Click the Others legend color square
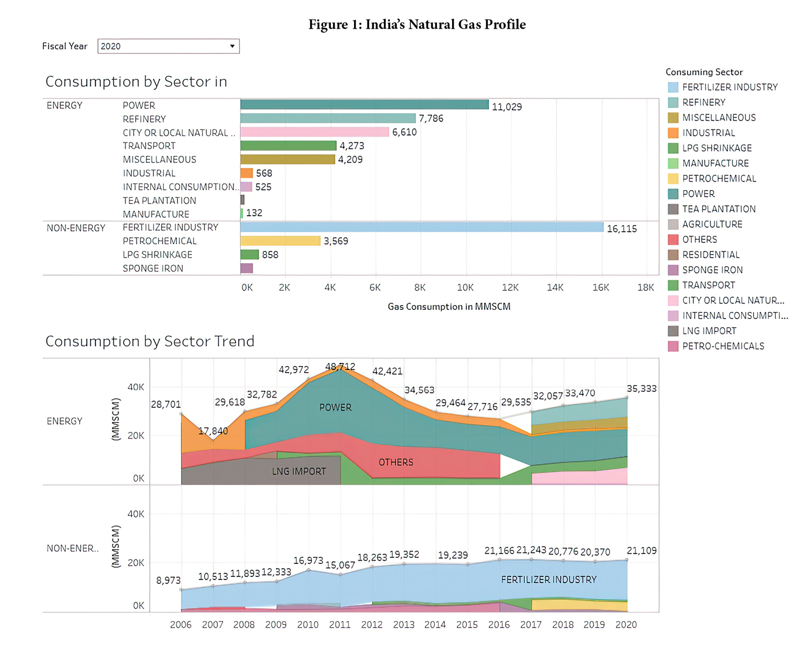Viewport: 812px width, 650px height. click(673, 239)
